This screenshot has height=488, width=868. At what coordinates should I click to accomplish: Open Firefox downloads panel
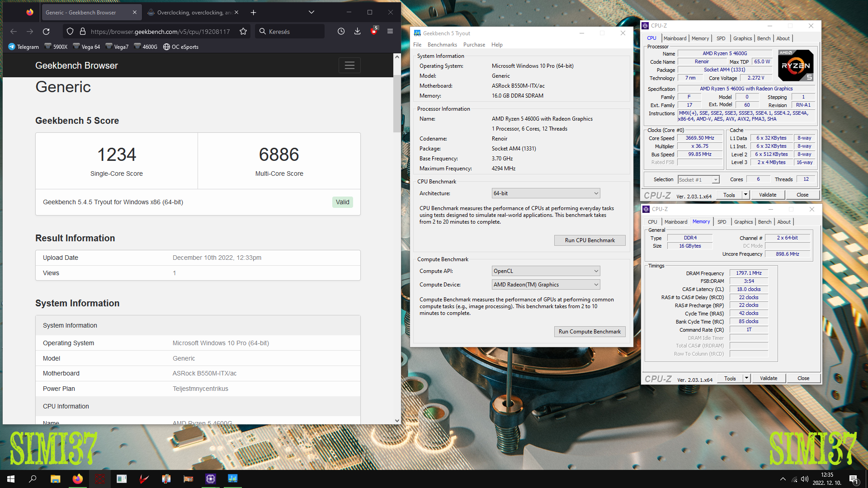(x=358, y=32)
